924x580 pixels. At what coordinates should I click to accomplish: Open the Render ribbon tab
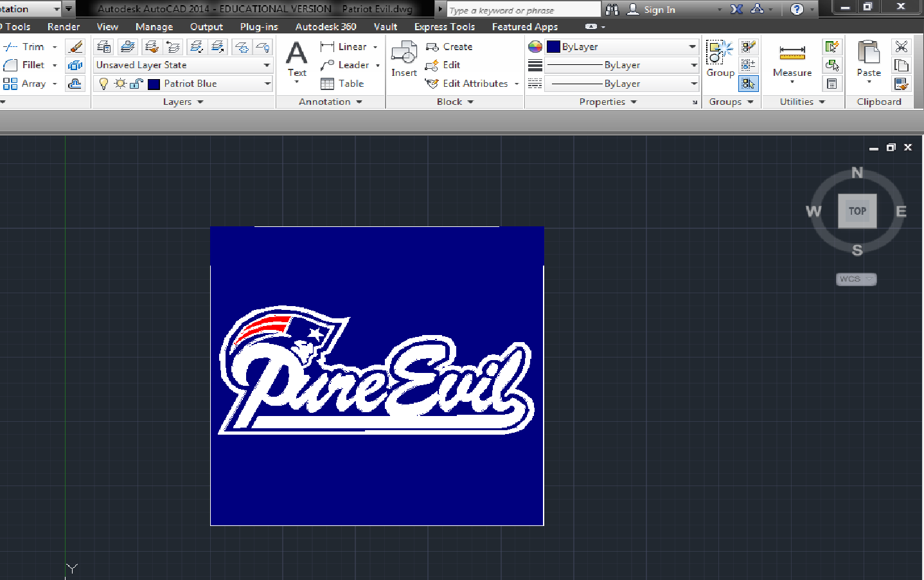[x=64, y=27]
